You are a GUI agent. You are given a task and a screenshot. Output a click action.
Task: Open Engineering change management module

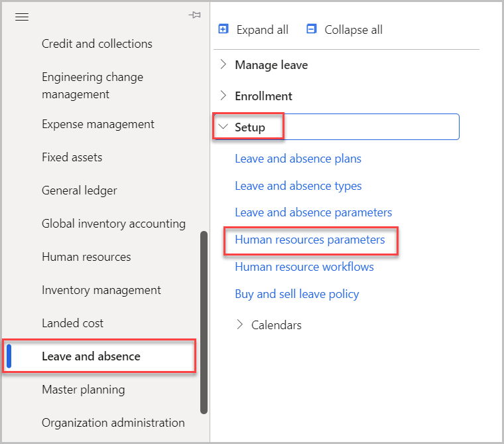click(93, 86)
